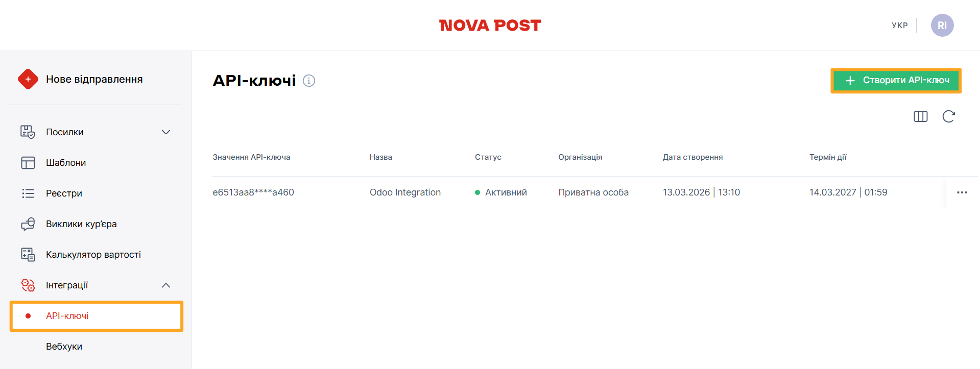Screen dimensions: 980x369
Task: Click expiry date 14.03.2027 | 01:59
Action: (848, 192)
